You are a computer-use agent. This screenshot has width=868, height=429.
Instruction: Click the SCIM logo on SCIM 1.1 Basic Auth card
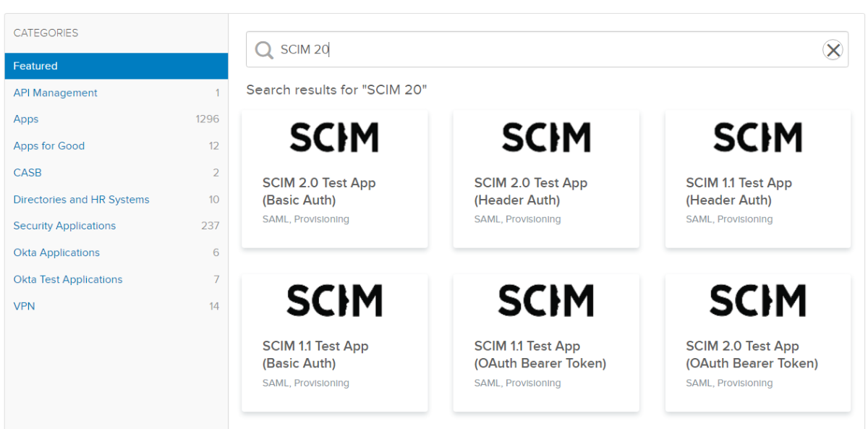tap(334, 300)
